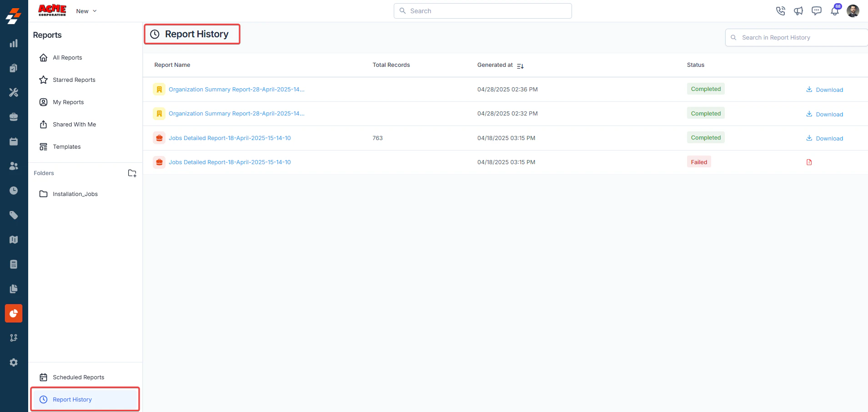Click the Search in Report History field

tap(796, 38)
